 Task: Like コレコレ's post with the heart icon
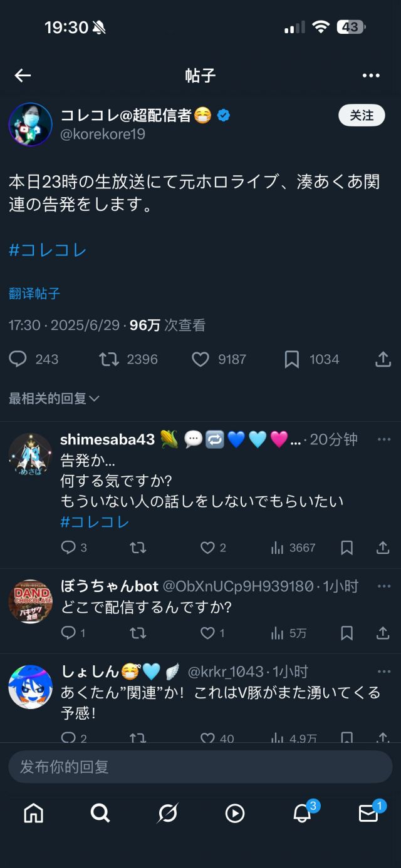click(199, 359)
